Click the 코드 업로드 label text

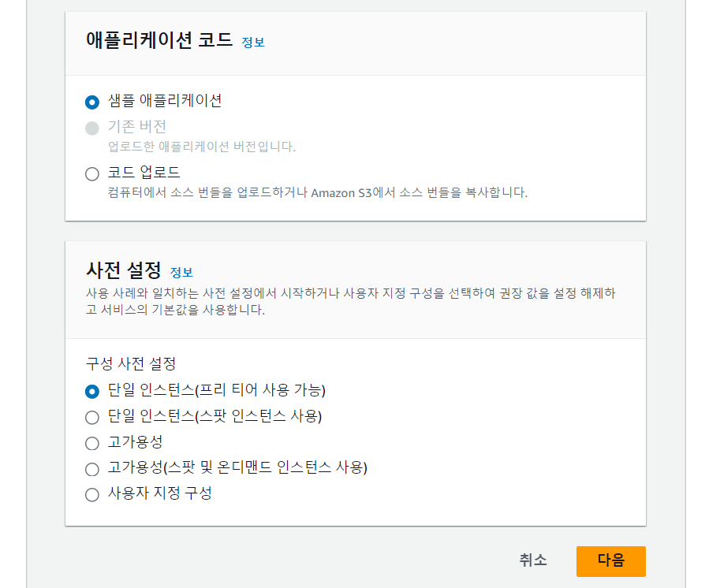(144, 172)
